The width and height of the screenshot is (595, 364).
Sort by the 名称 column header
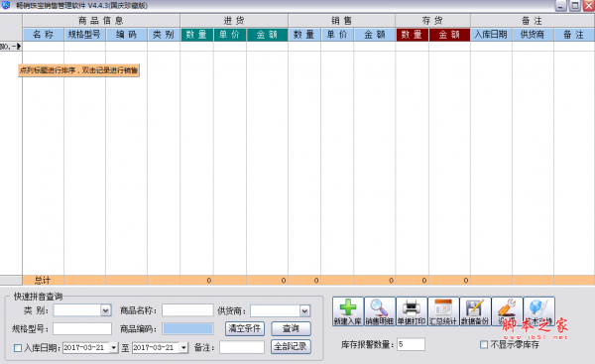(x=44, y=35)
